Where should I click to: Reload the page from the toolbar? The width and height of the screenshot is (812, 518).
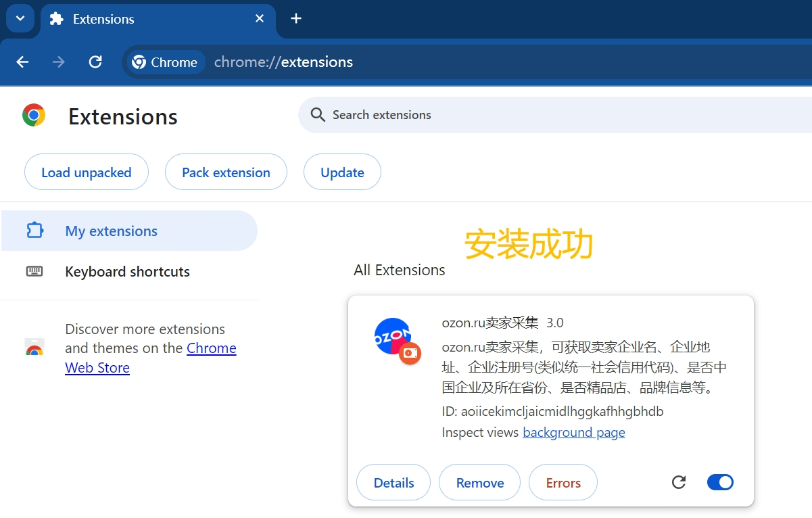click(x=95, y=62)
